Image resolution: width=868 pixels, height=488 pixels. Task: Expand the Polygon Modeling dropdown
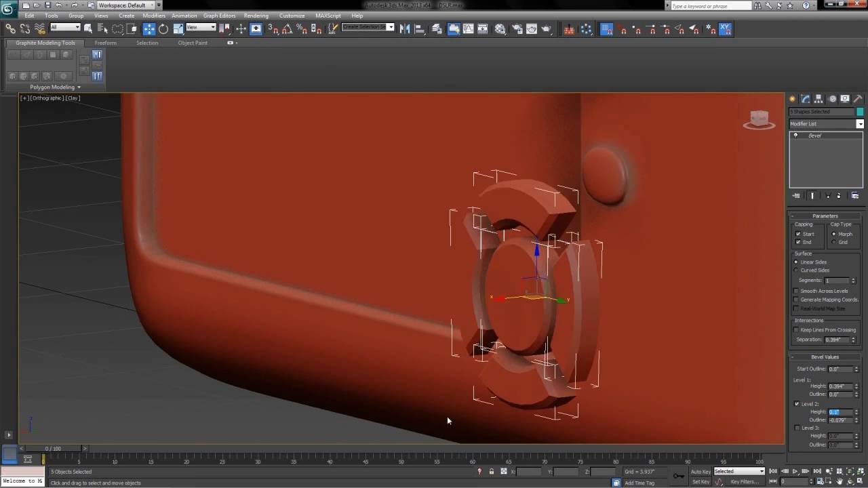tap(55, 87)
